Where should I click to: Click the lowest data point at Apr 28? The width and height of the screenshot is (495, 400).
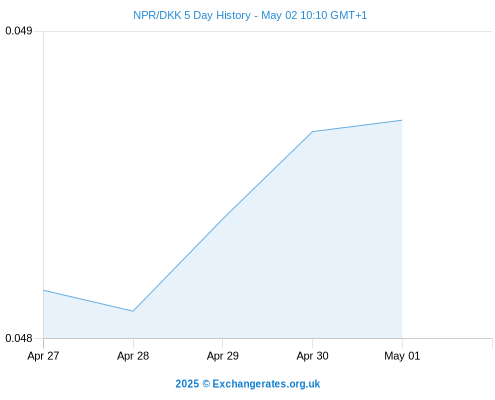coord(133,311)
